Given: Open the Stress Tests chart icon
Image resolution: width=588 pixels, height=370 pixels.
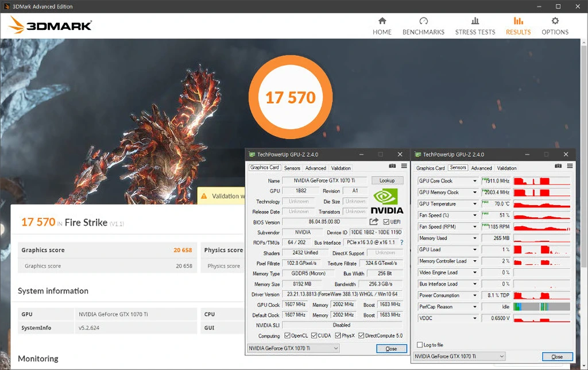Looking at the screenshot, I should (475, 21).
